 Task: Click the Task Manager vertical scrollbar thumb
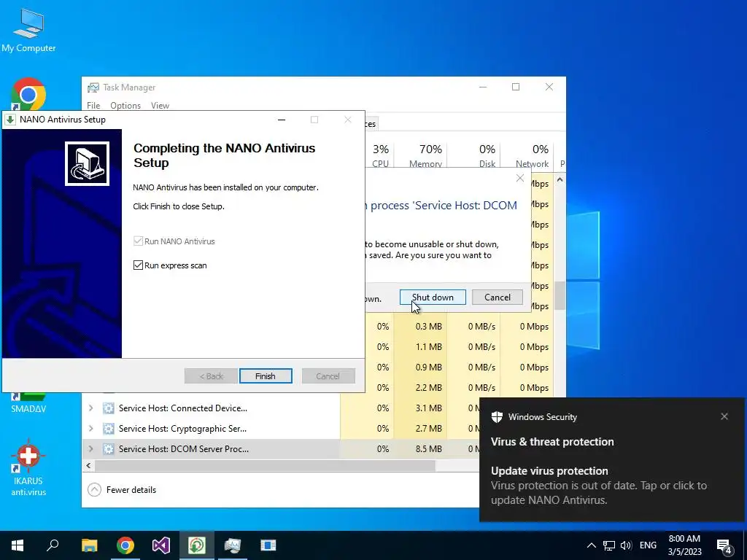(x=560, y=295)
